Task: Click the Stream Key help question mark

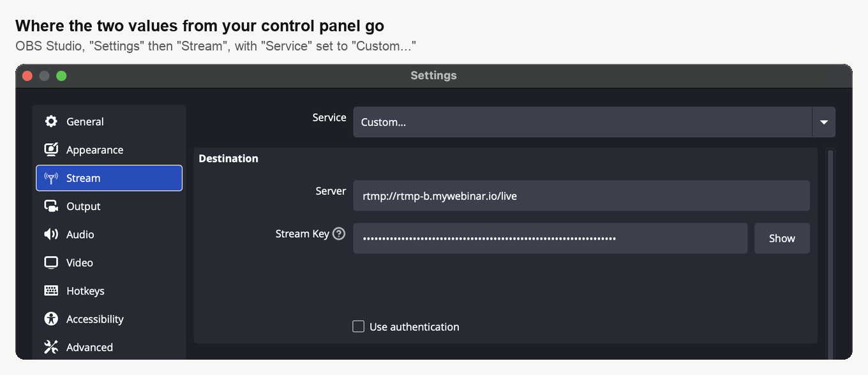Action: click(x=339, y=234)
